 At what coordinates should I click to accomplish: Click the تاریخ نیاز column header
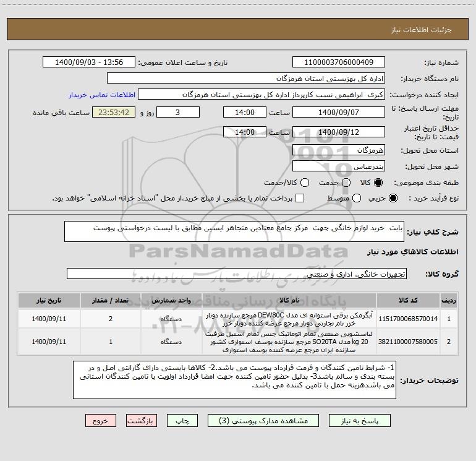tap(49, 301)
